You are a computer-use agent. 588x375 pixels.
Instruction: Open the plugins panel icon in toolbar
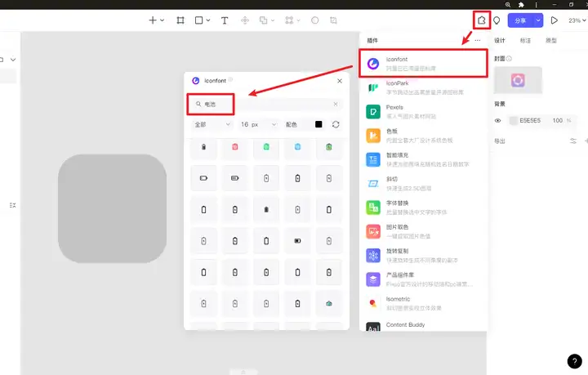pyautogui.click(x=482, y=20)
